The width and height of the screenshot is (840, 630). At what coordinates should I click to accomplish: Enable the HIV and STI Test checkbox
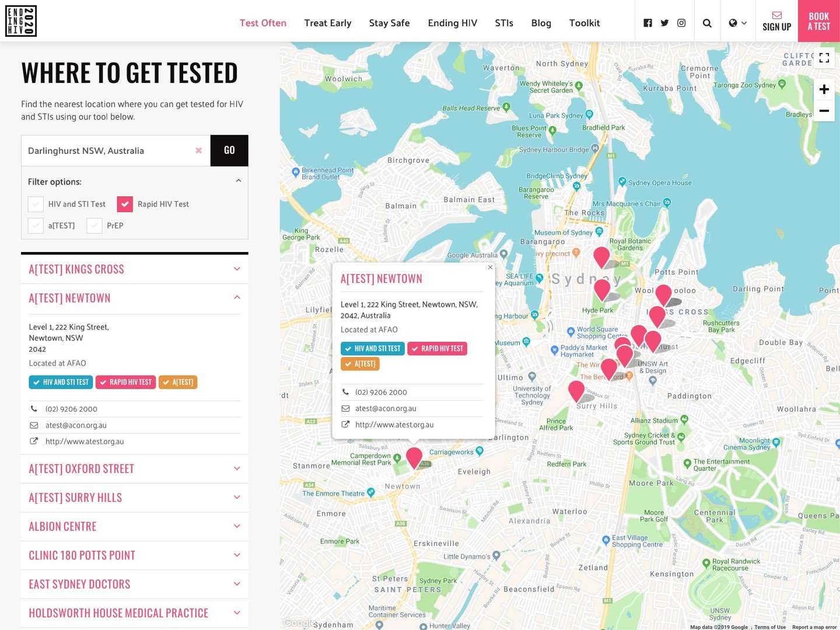coord(36,204)
